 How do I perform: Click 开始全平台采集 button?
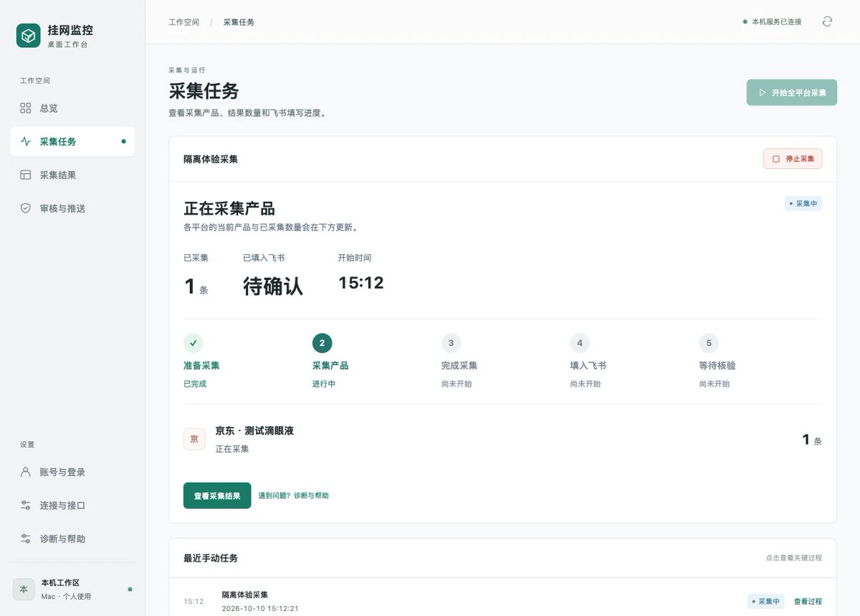click(x=792, y=92)
